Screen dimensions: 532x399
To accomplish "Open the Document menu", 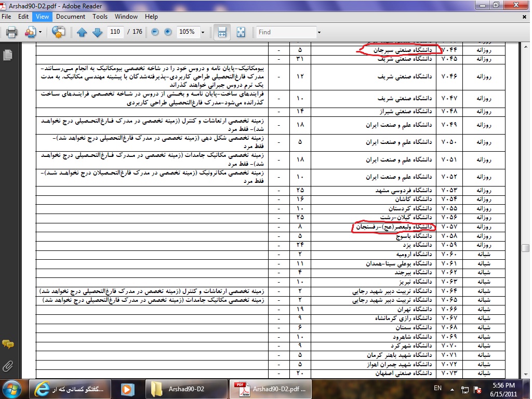I will click(71, 17).
